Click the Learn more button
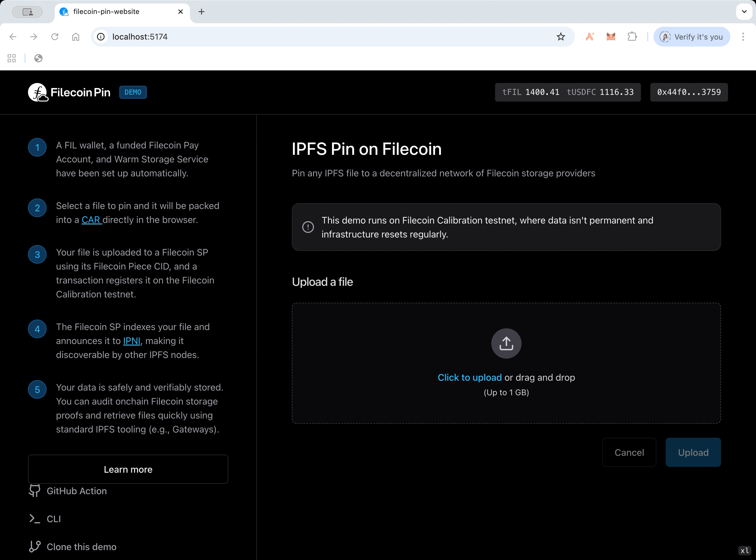 [x=128, y=469]
